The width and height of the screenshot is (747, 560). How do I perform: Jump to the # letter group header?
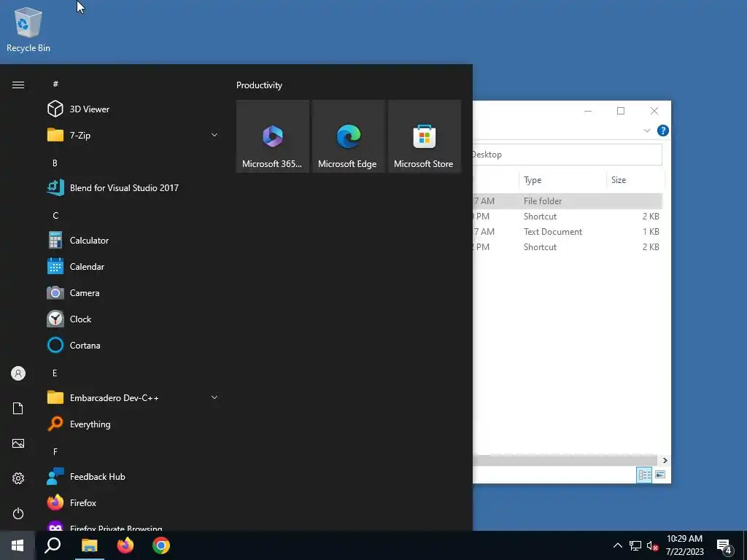pyautogui.click(x=55, y=84)
